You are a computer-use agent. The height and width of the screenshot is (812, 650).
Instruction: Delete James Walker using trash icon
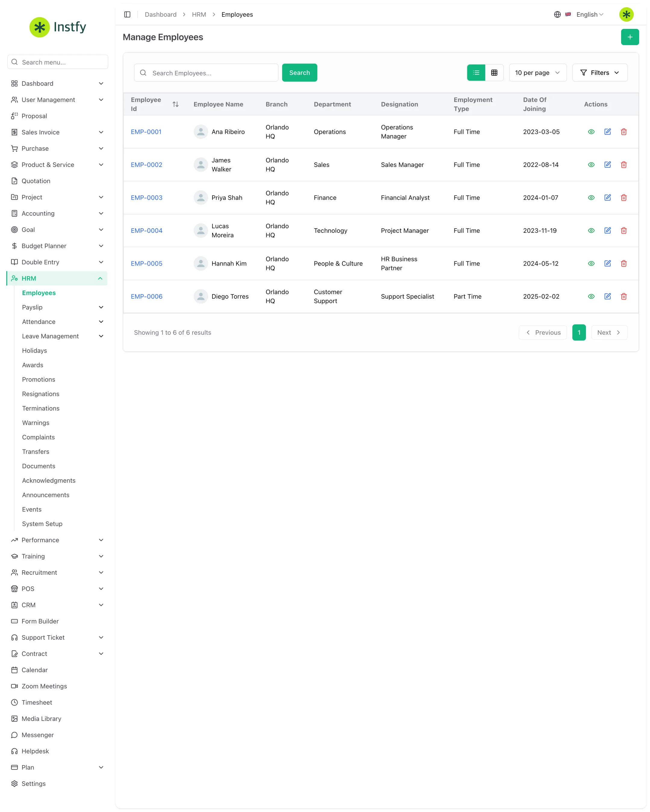[x=624, y=165]
